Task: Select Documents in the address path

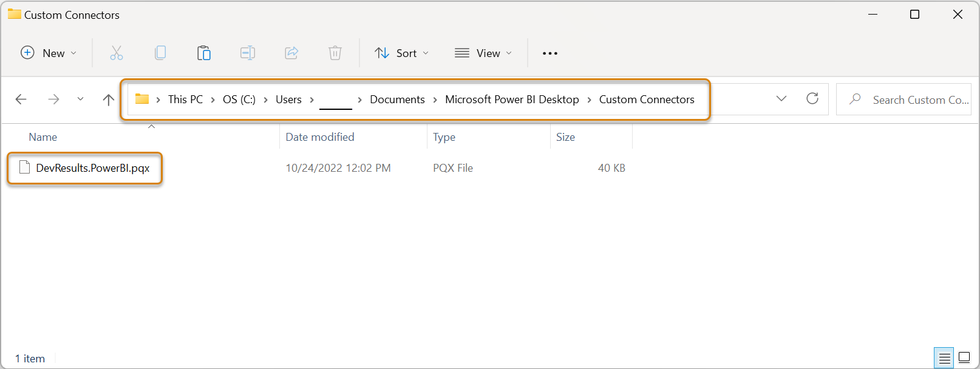Action: (397, 100)
